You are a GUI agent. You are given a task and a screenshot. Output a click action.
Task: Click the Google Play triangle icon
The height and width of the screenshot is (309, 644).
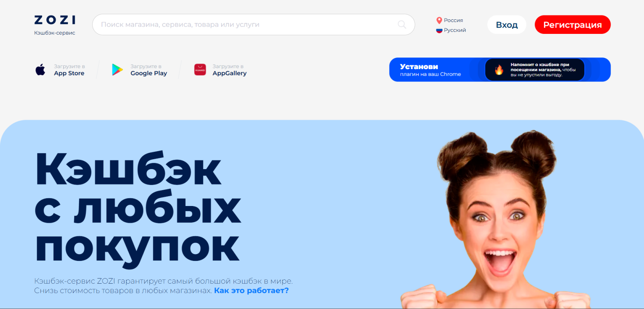click(117, 70)
